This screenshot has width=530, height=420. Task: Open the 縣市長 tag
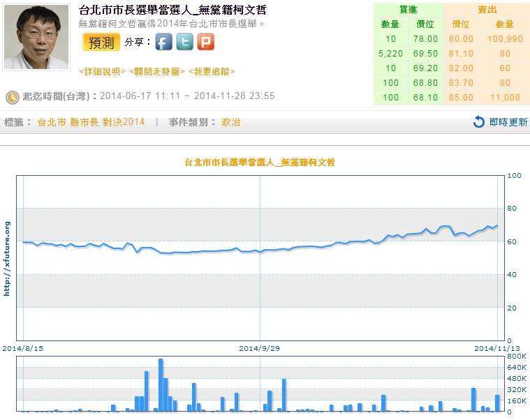(x=84, y=122)
